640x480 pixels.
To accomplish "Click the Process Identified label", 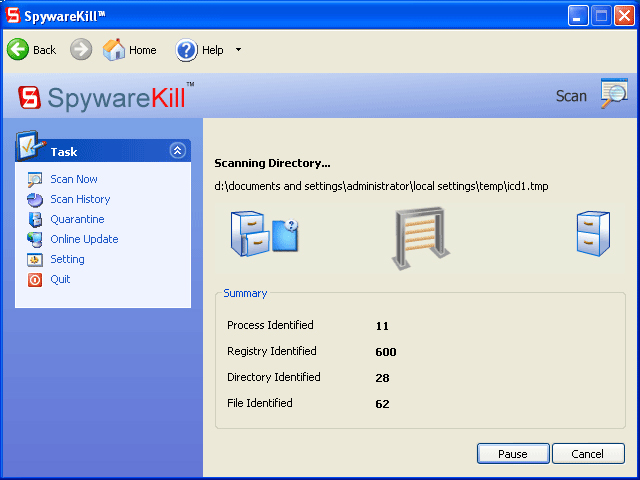I will point(270,325).
